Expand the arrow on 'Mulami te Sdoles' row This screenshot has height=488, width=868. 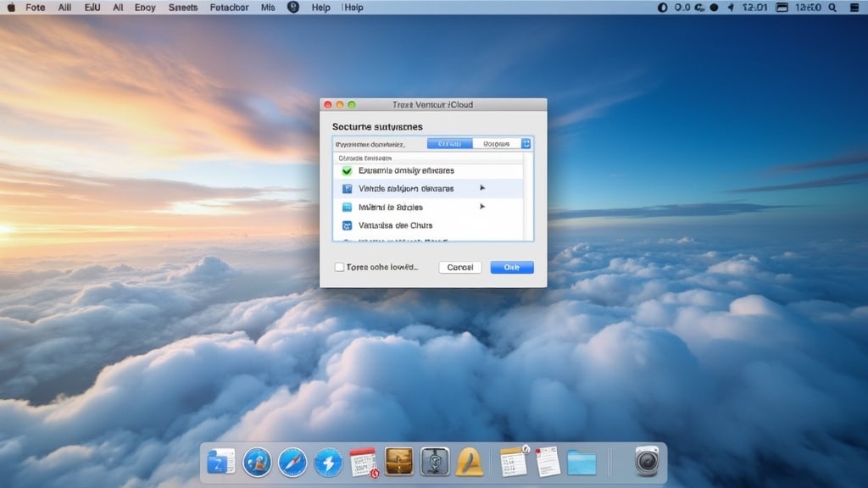(482, 207)
